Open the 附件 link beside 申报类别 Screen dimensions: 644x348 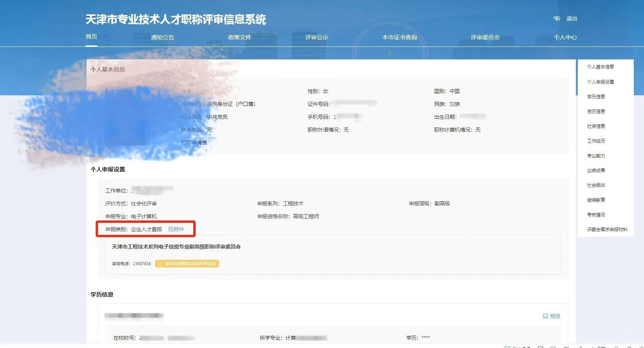click(x=176, y=229)
